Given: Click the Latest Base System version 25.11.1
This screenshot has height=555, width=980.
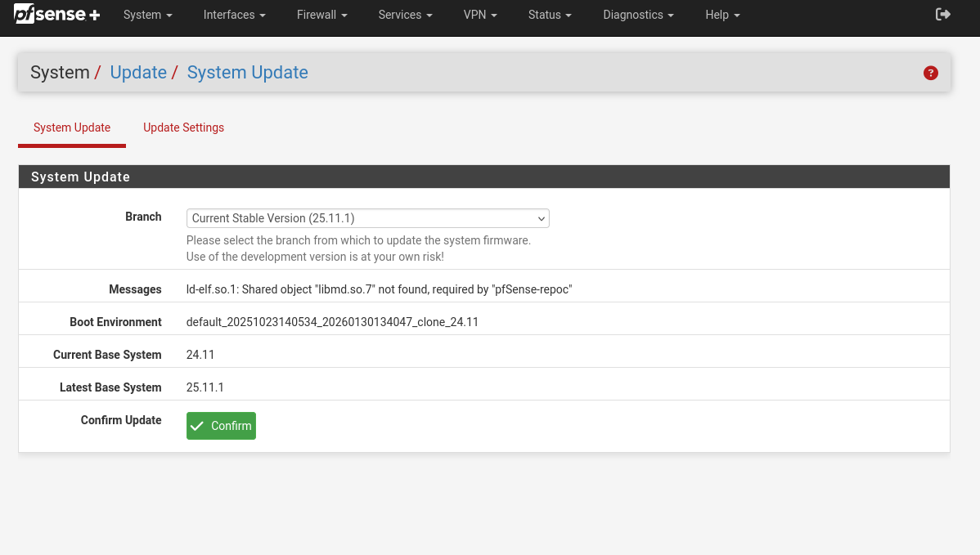Looking at the screenshot, I should pos(205,387).
